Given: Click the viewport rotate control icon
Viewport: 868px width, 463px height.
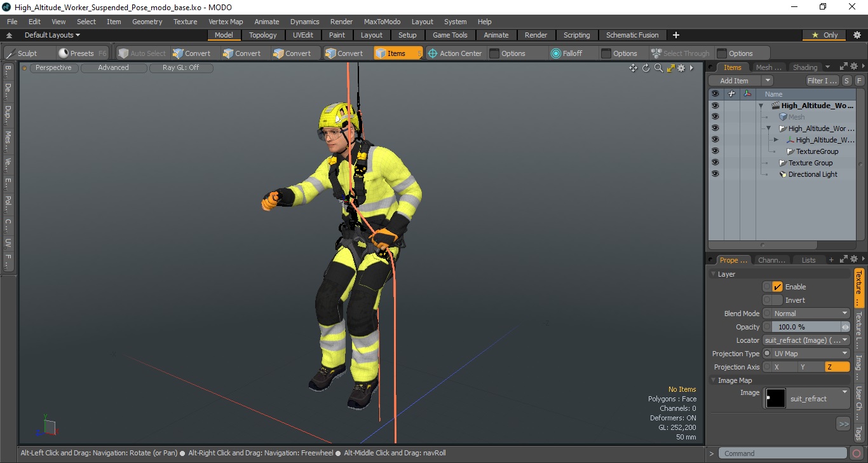Looking at the screenshot, I should (x=646, y=68).
